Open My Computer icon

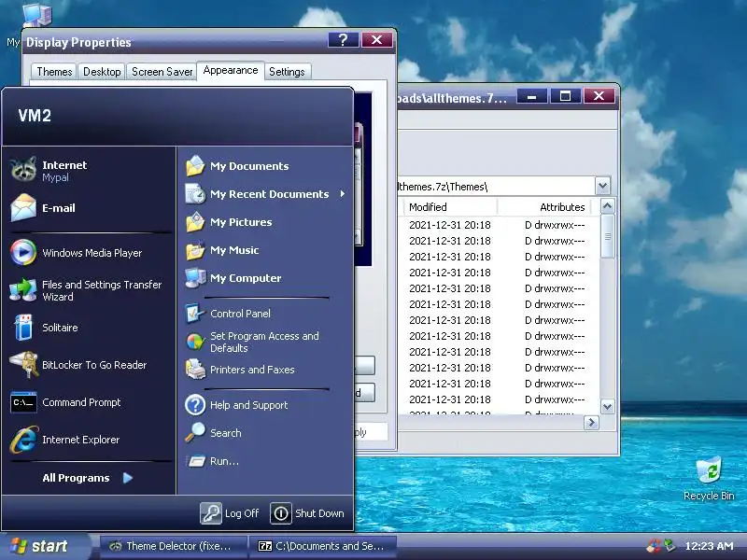[x=195, y=278]
